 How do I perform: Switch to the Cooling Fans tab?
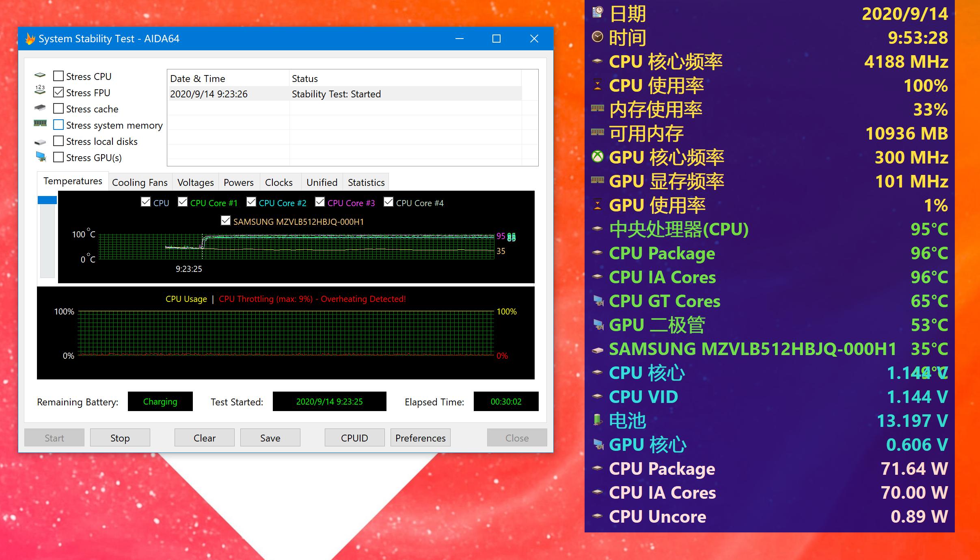point(140,183)
